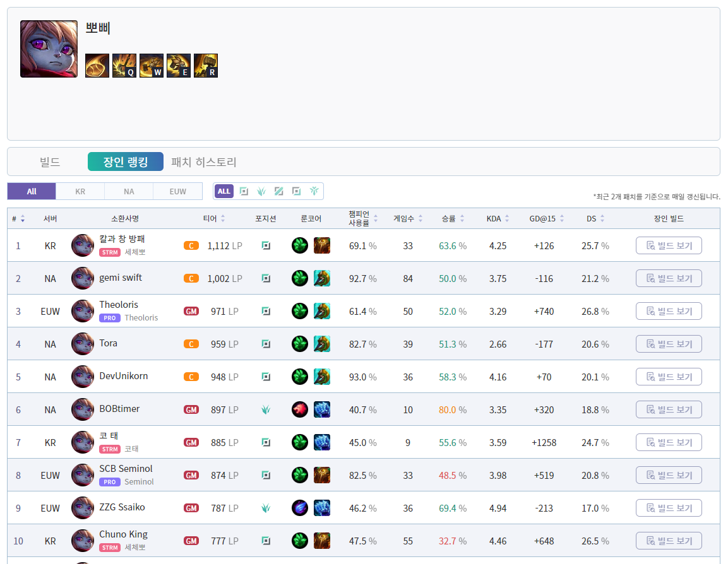Sort by 챔피언 사용률 column arrows
Image resolution: width=728 pixels, height=564 pixels.
point(376,218)
